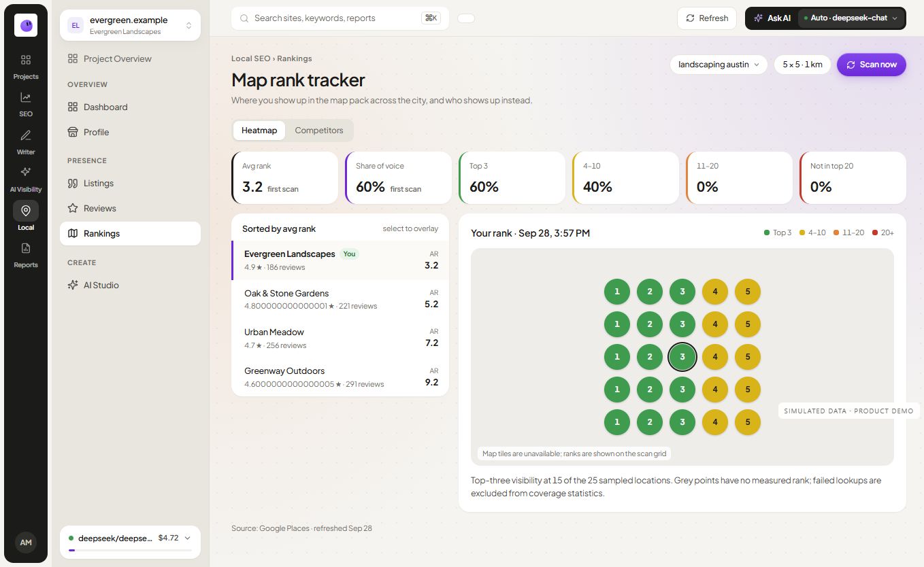Open the Reports icon in the rail
The image size is (924, 567).
coord(26,247)
